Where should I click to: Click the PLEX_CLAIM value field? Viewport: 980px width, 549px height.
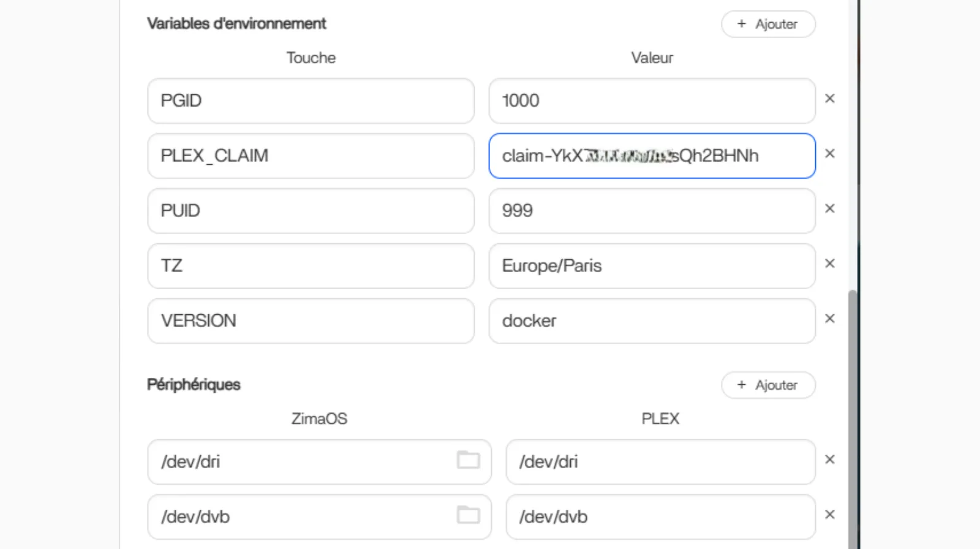[x=652, y=156]
